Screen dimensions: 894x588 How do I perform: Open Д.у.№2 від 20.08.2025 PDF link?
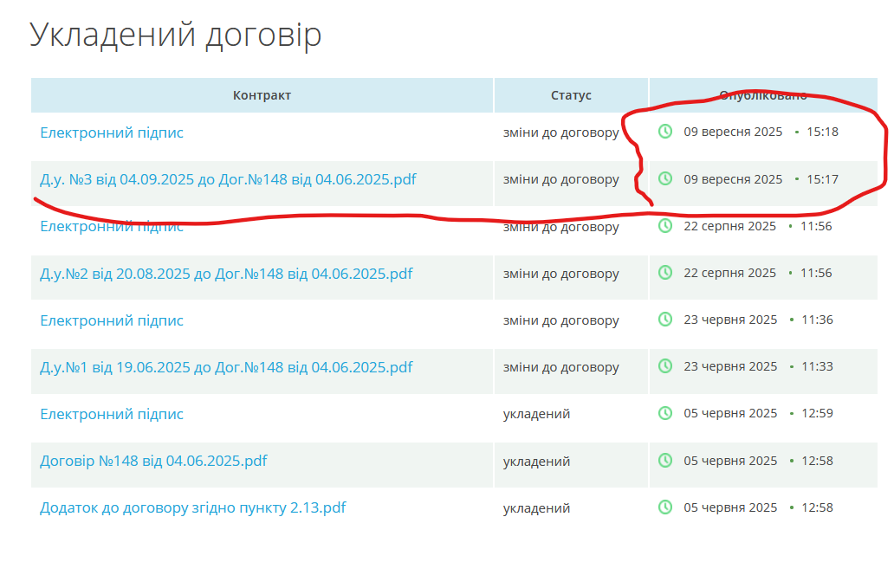(x=226, y=274)
